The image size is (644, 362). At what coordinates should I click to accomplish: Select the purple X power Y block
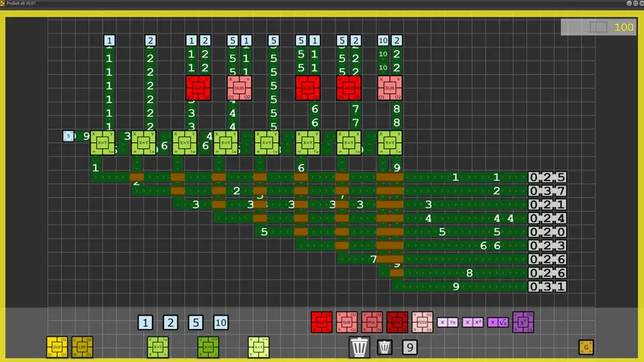(523, 322)
